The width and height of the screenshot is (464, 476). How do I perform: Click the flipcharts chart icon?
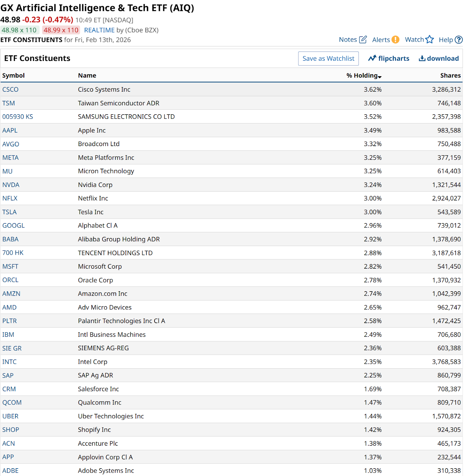pyautogui.click(x=372, y=58)
